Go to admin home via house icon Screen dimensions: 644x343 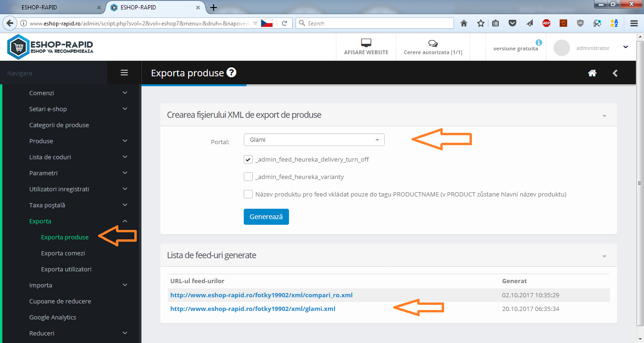(593, 73)
